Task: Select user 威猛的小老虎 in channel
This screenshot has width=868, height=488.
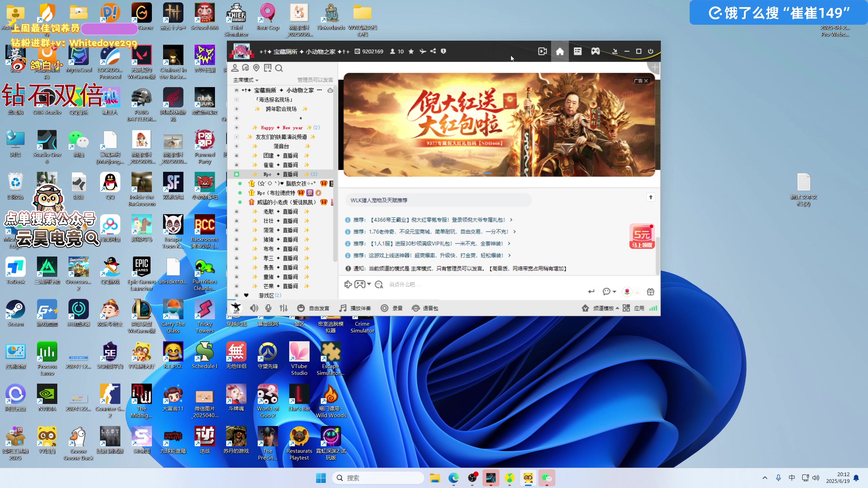Action: tap(287, 202)
